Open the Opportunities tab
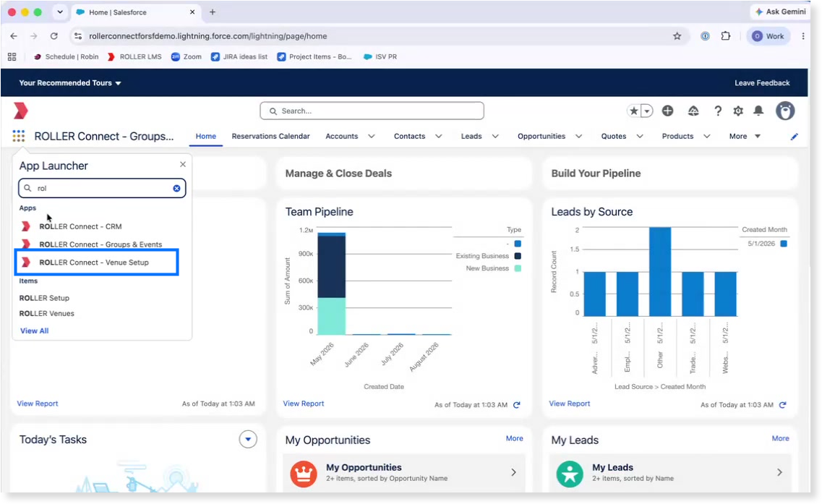The width and height of the screenshot is (822, 504). [x=541, y=137]
